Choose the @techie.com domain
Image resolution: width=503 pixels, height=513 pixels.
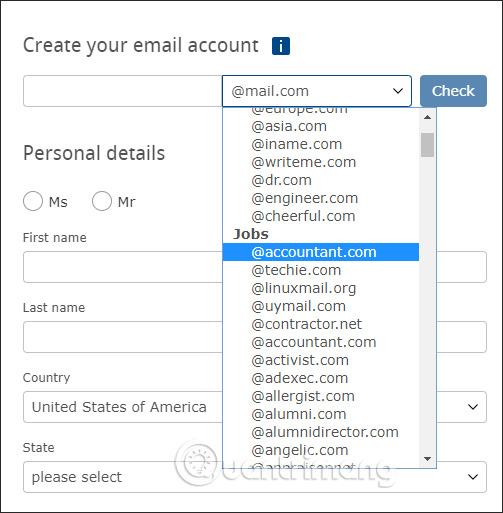pos(321,270)
